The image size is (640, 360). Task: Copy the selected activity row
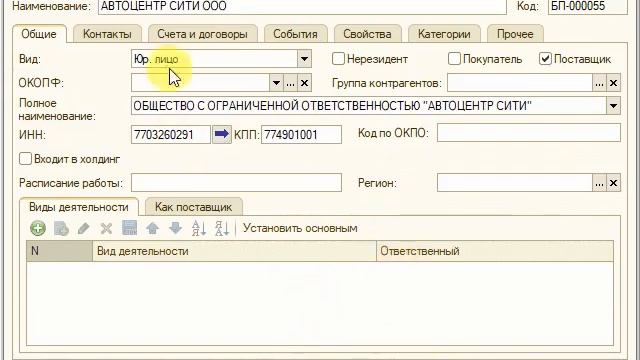(x=61, y=228)
